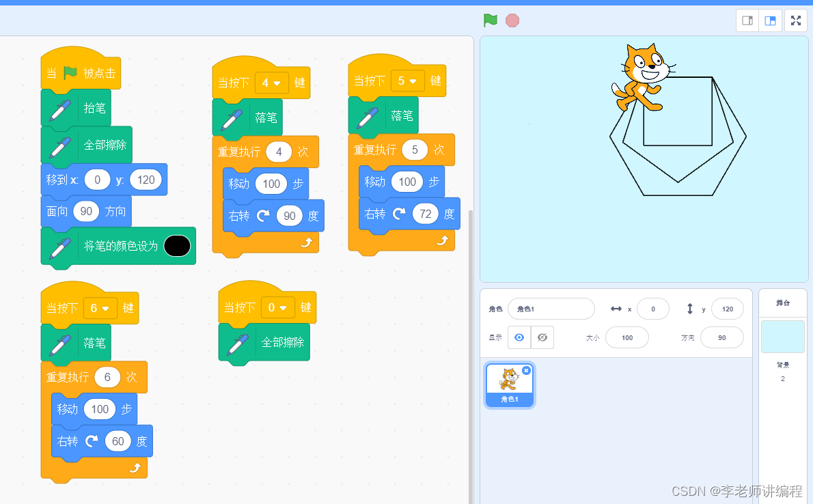Select the stage backdrop thumbnail
Viewport: 813px width, 504px height.
click(x=782, y=337)
